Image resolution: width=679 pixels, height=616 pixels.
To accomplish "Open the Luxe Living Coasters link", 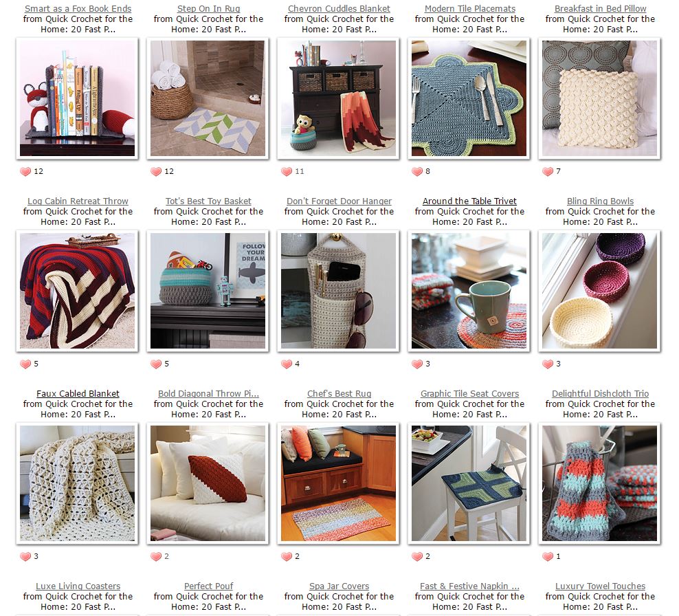I will (x=78, y=586).
